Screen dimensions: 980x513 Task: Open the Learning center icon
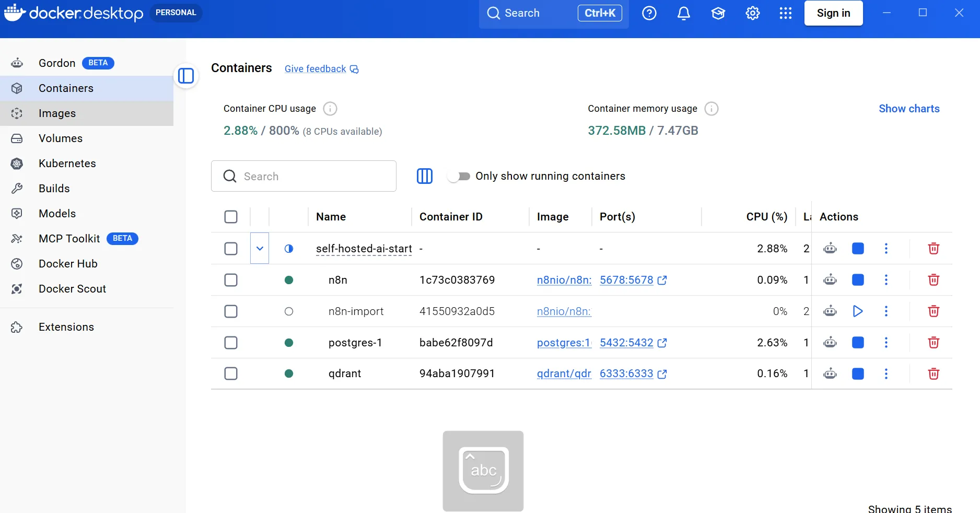click(718, 13)
